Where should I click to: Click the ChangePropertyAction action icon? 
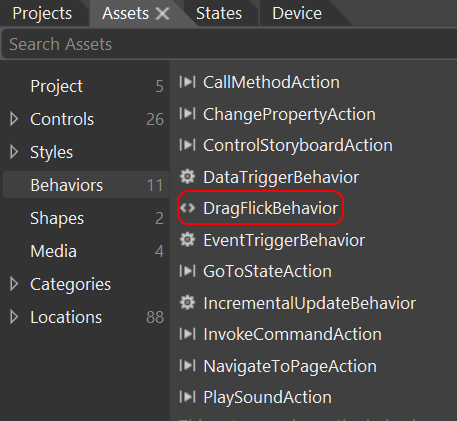point(187,114)
